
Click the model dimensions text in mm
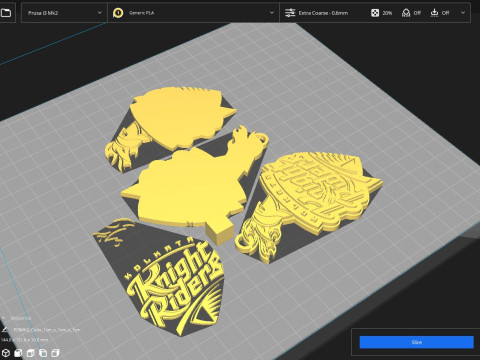coord(24,340)
